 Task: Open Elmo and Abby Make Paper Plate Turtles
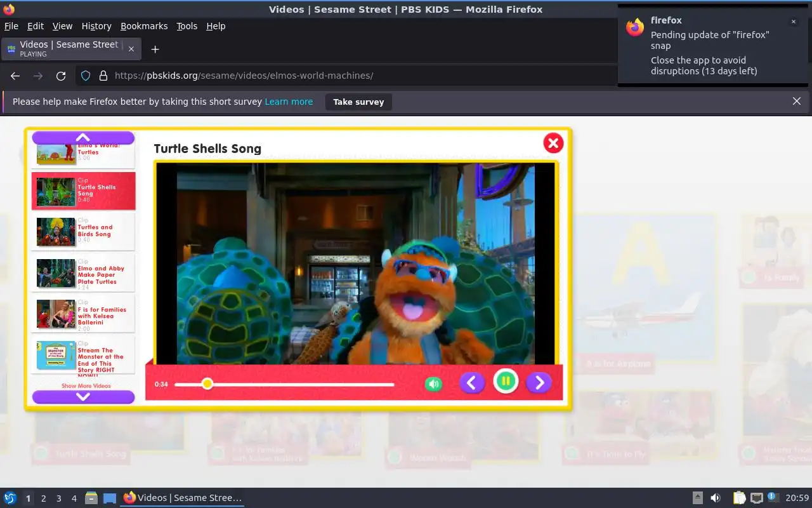83,273
